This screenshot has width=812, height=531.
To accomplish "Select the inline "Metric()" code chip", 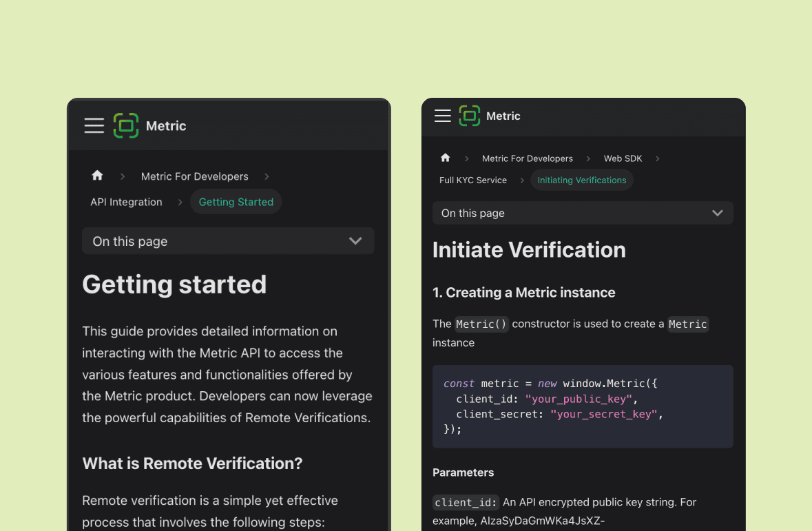I will pos(481,324).
